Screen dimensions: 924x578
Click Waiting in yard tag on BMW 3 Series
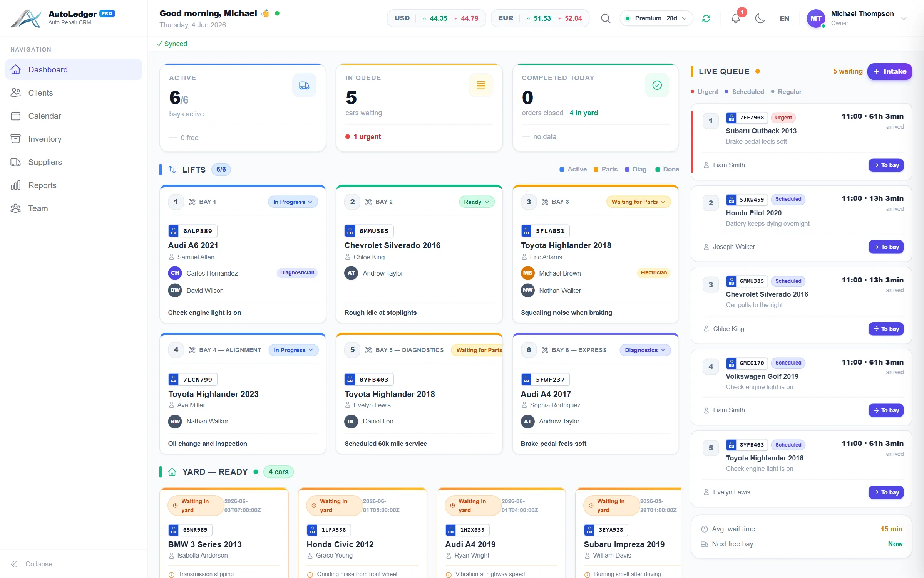pos(196,506)
